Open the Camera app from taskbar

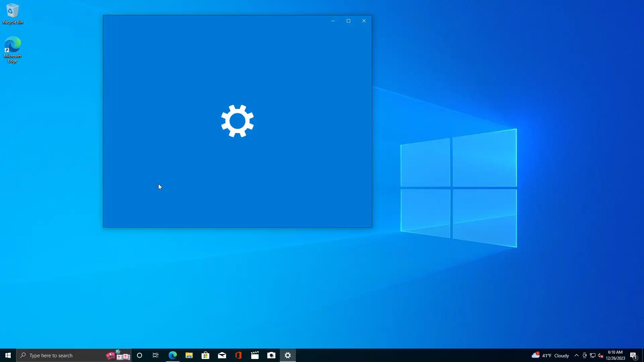[271, 355]
